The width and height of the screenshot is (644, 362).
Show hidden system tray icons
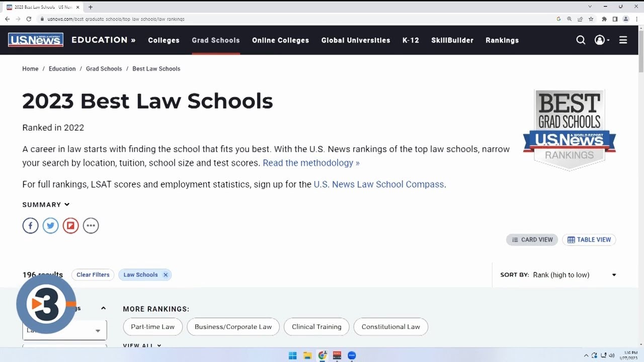pos(586,355)
